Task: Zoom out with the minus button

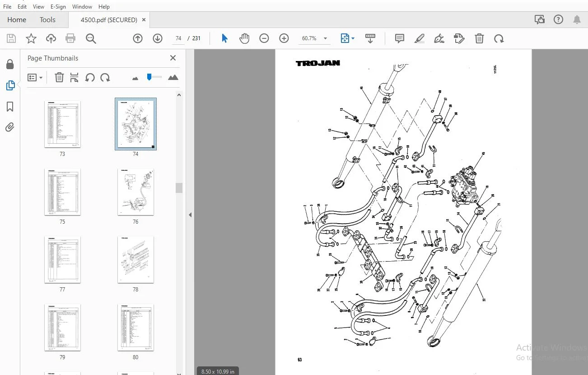Action: click(264, 38)
